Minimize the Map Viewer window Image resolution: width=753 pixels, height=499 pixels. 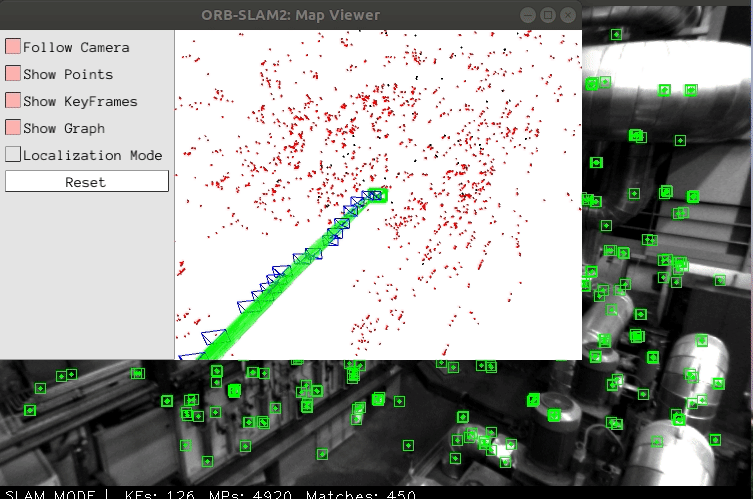tap(528, 15)
